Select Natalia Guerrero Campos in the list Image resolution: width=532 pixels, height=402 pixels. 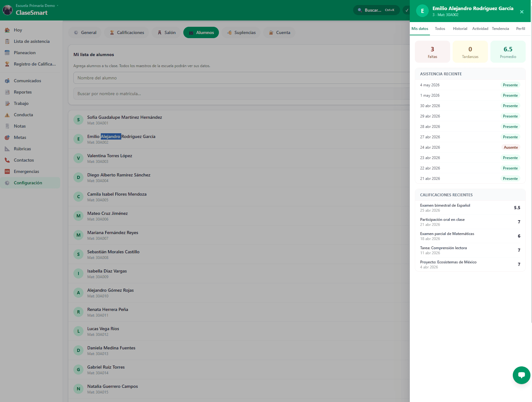(x=239, y=389)
